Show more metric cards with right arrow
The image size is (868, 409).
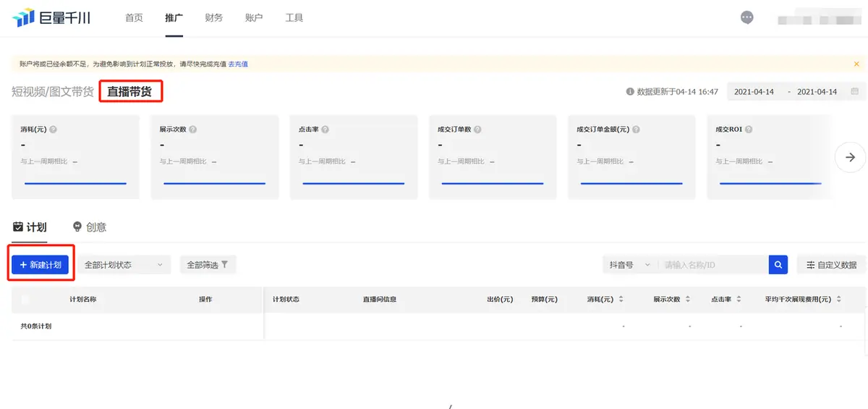850,157
